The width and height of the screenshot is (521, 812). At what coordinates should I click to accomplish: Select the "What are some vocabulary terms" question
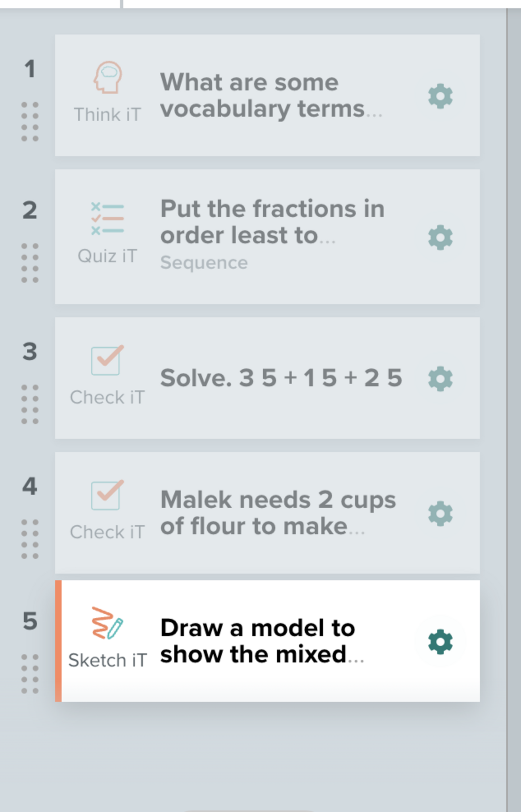click(270, 96)
